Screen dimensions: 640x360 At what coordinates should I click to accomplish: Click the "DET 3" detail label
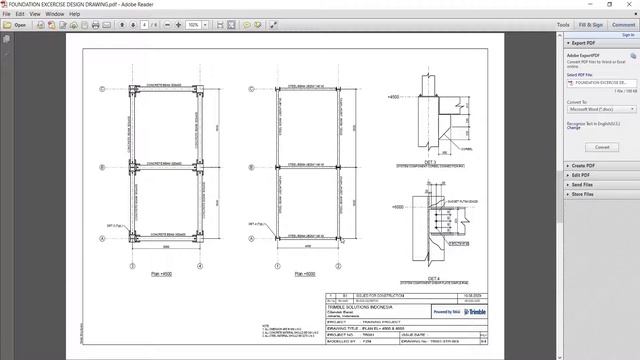pyautogui.click(x=430, y=162)
